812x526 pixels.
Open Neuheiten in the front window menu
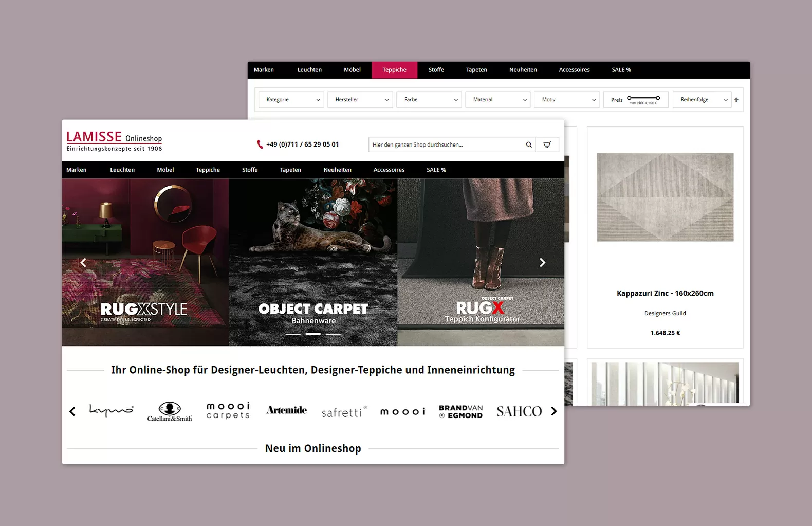tap(337, 170)
